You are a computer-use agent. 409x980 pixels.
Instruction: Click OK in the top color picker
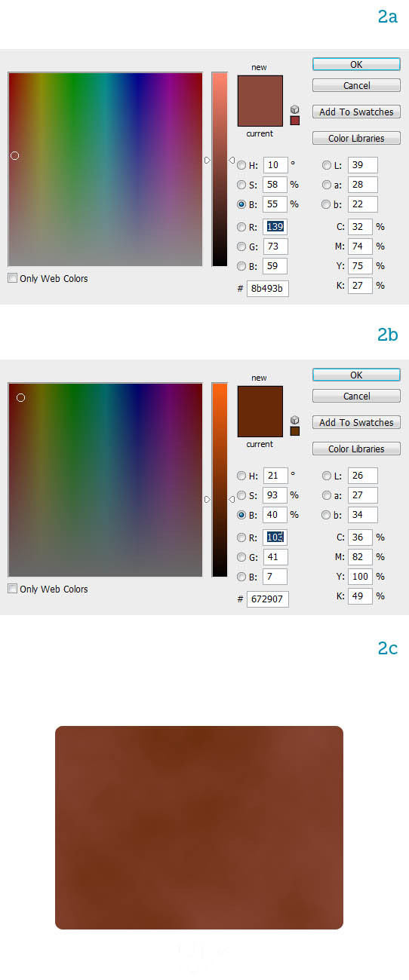point(356,64)
